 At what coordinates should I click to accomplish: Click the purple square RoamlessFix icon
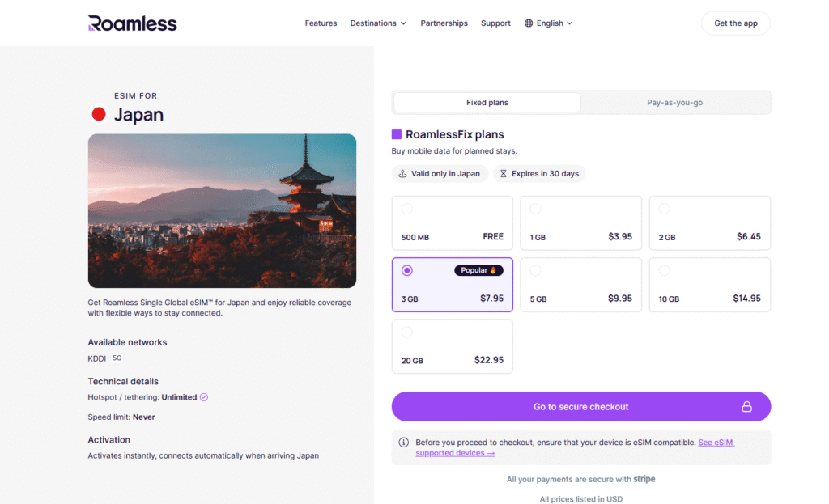[397, 134]
